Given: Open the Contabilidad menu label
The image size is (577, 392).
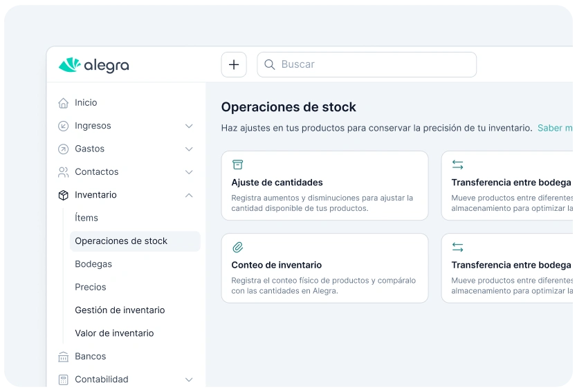Looking at the screenshot, I should point(102,380).
